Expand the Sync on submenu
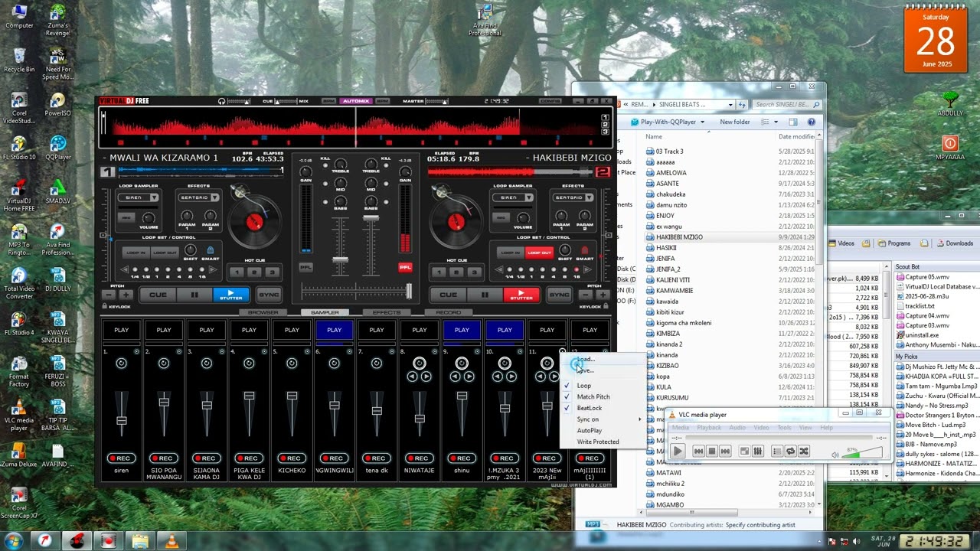Image resolution: width=980 pixels, height=551 pixels. click(x=602, y=419)
